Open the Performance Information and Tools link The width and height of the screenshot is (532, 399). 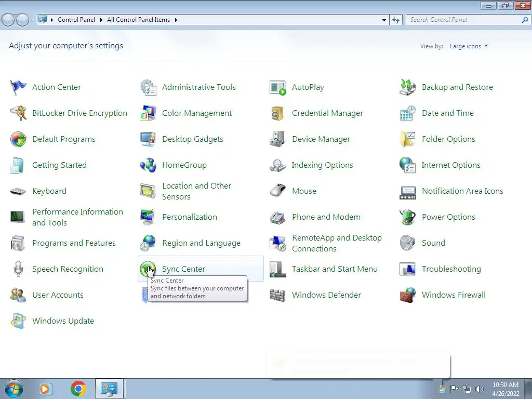[77, 217]
